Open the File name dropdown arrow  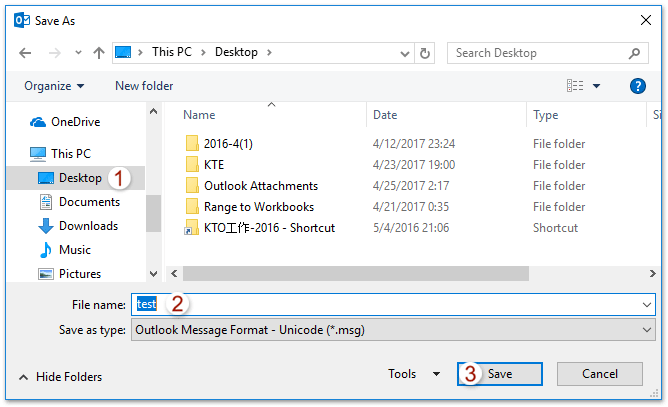pyautogui.click(x=647, y=305)
